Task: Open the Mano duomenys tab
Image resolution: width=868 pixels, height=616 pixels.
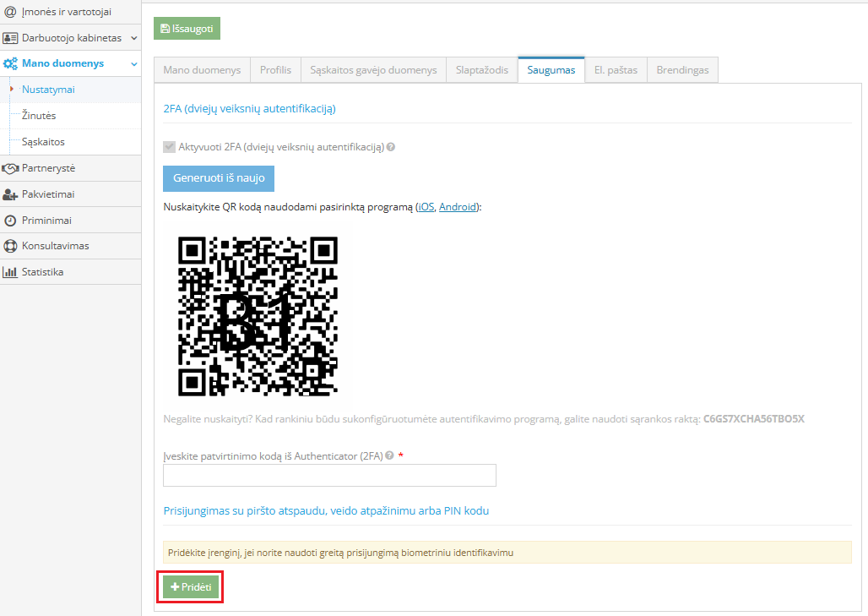Action: 202,70
